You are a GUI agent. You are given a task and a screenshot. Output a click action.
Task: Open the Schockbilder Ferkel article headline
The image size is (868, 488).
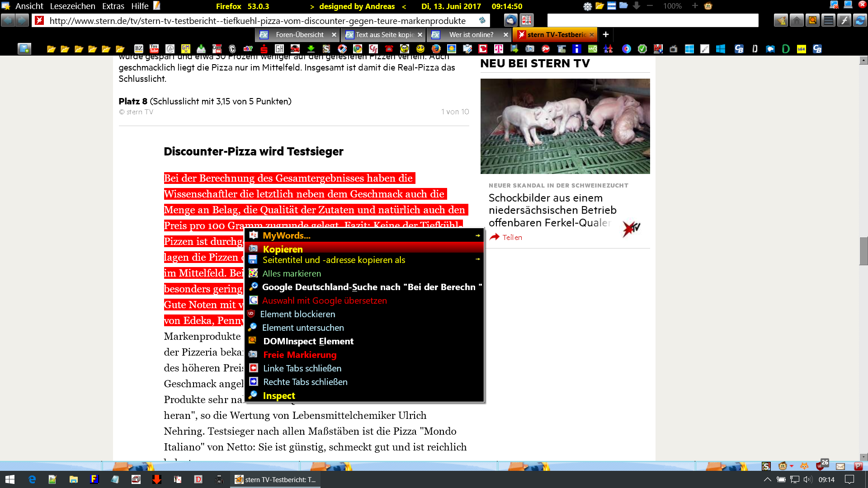[552, 210]
